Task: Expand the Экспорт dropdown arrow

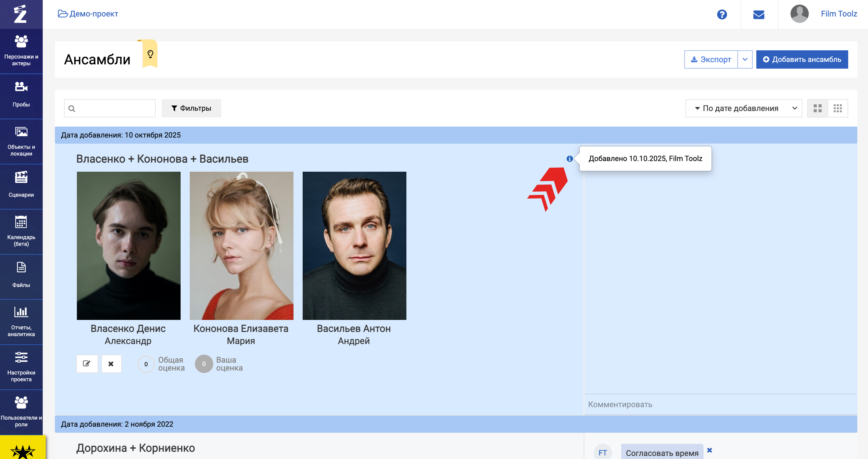Action: coord(745,59)
